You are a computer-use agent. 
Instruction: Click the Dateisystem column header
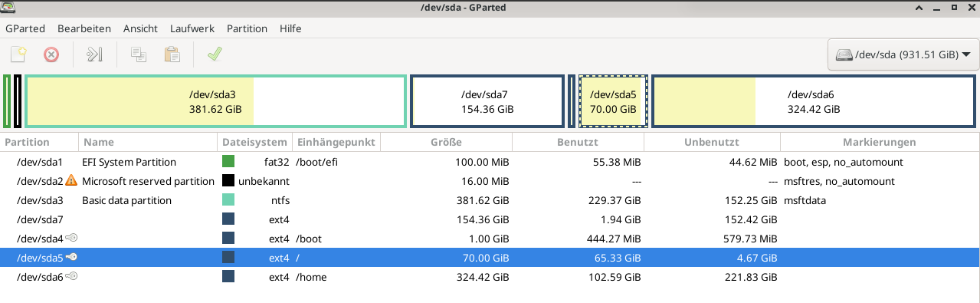tap(255, 142)
